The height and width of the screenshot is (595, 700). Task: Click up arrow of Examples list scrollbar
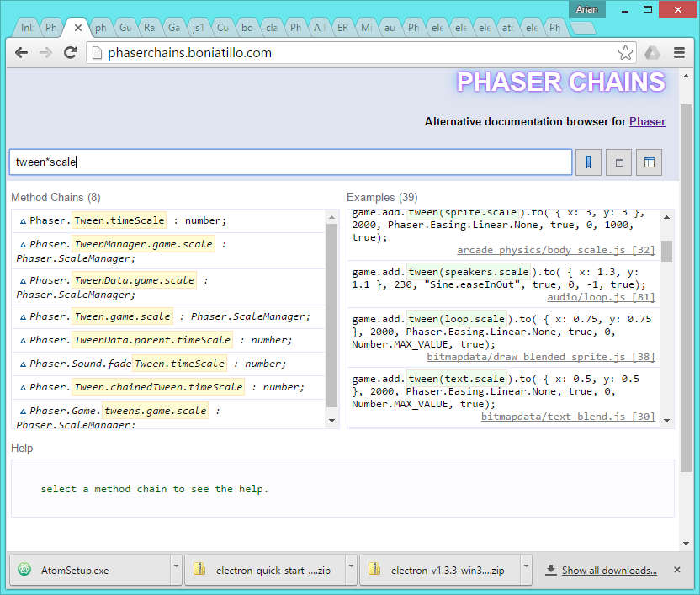(666, 217)
